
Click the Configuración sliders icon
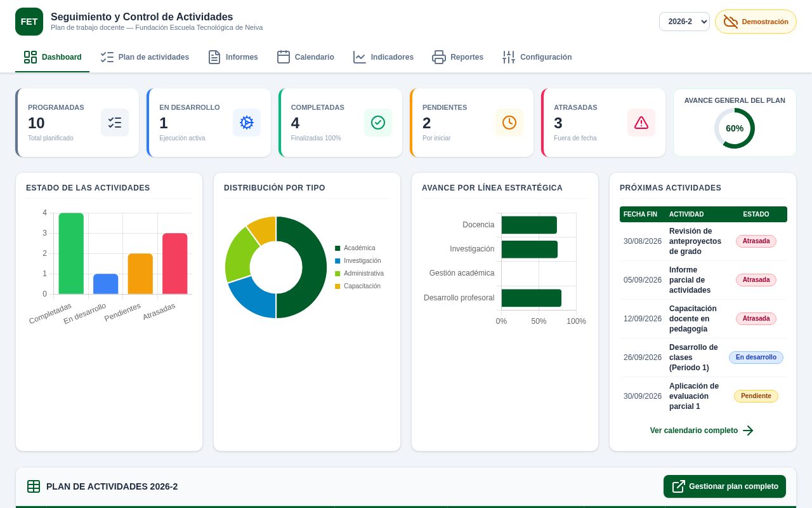(x=509, y=57)
